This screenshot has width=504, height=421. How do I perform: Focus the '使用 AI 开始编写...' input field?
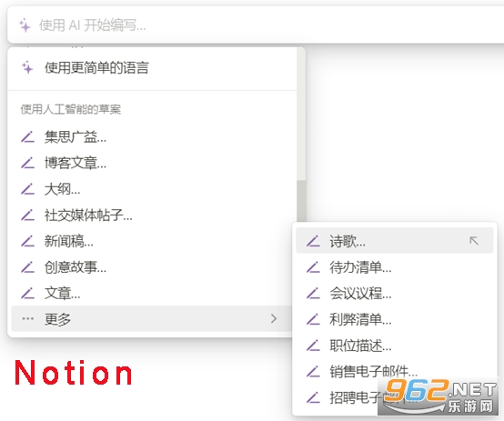coord(256,25)
